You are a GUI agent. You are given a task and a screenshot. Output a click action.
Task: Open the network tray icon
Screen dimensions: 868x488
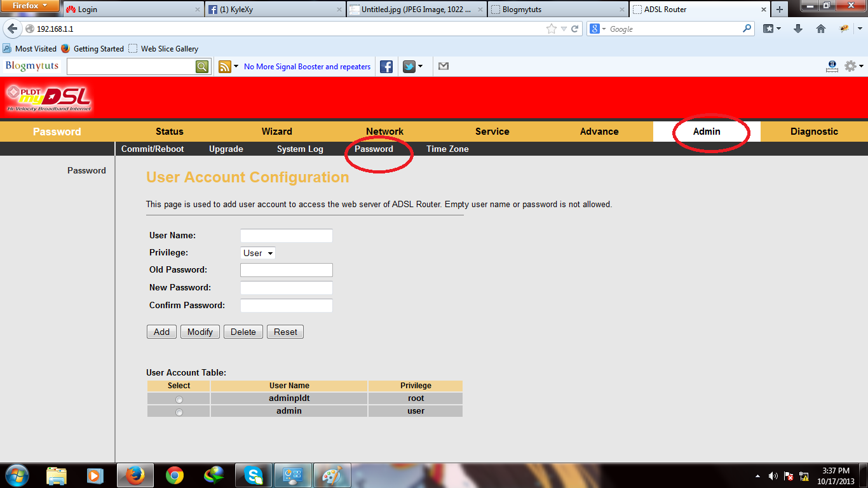[804, 476]
